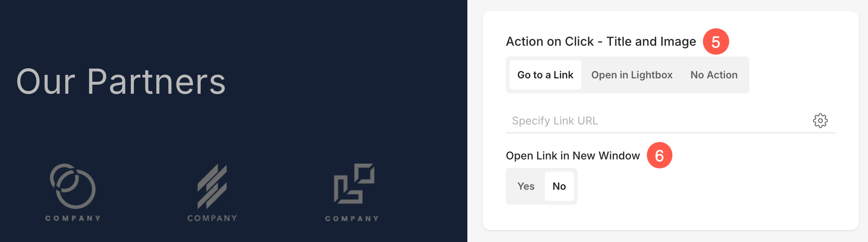Click the gear icon in Link URL field
868x242 pixels.
click(820, 121)
